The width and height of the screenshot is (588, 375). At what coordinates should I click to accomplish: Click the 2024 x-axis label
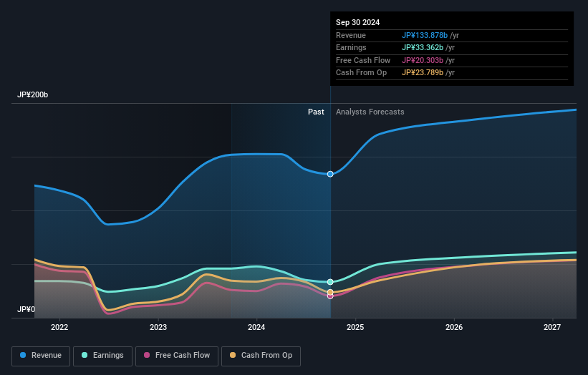pos(256,328)
